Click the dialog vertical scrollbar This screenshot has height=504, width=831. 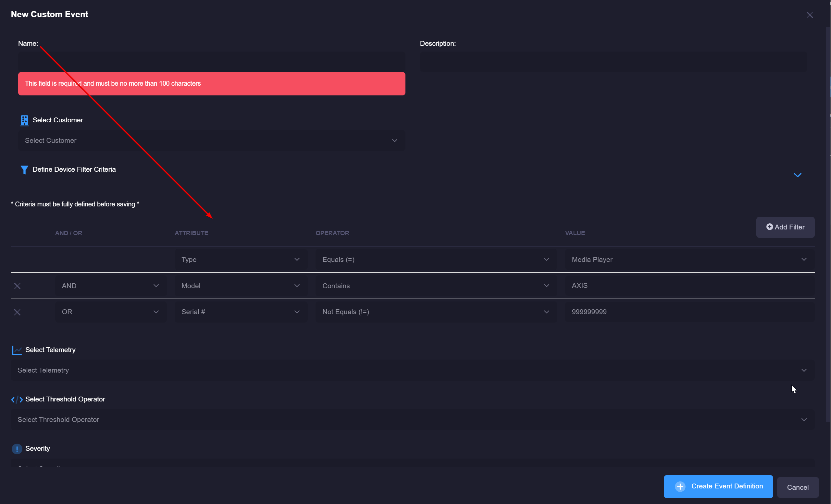pyautogui.click(x=827, y=224)
